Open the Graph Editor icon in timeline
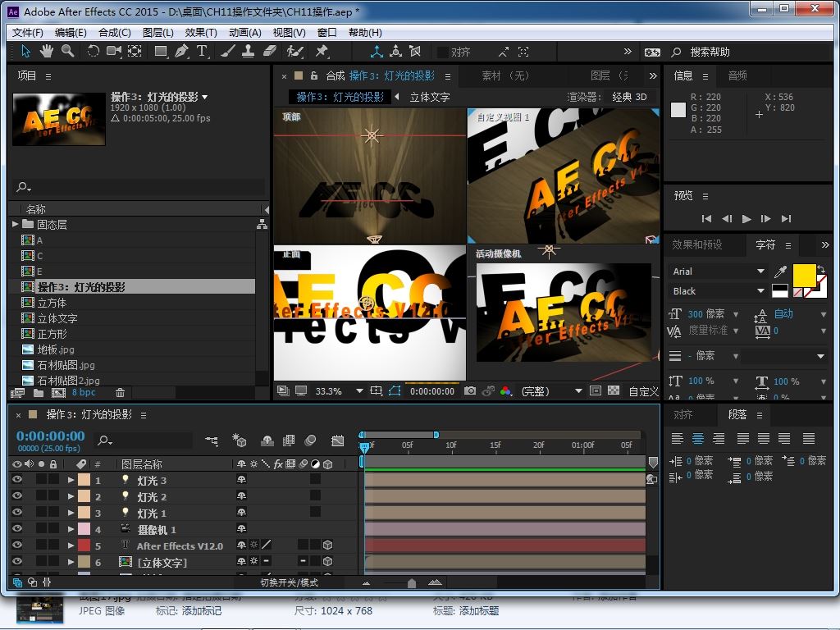The image size is (840, 630). pos(337,441)
